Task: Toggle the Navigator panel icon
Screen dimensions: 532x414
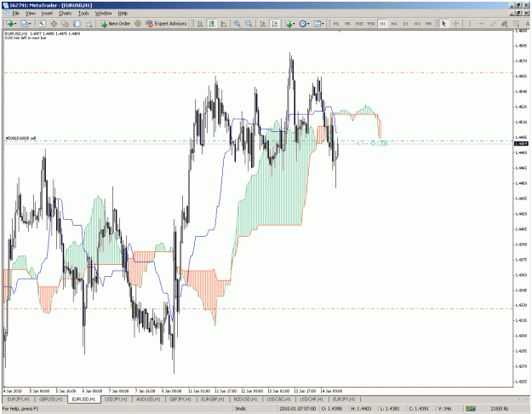Action: click(66, 24)
